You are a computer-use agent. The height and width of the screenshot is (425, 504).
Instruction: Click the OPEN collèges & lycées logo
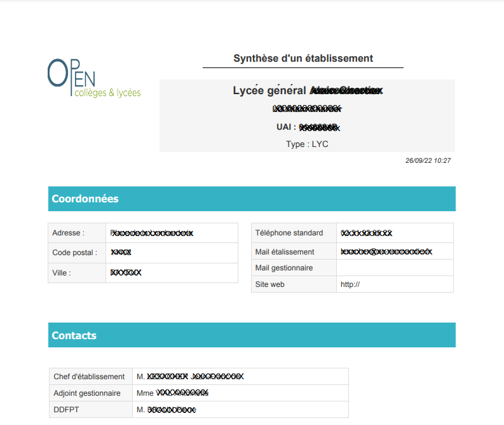pyautogui.click(x=93, y=80)
